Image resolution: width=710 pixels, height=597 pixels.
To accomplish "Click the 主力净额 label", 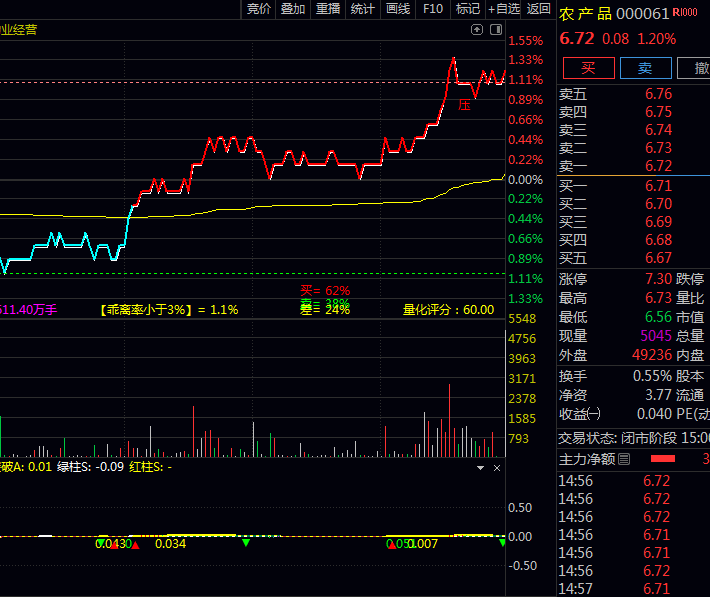I will tap(587, 459).
